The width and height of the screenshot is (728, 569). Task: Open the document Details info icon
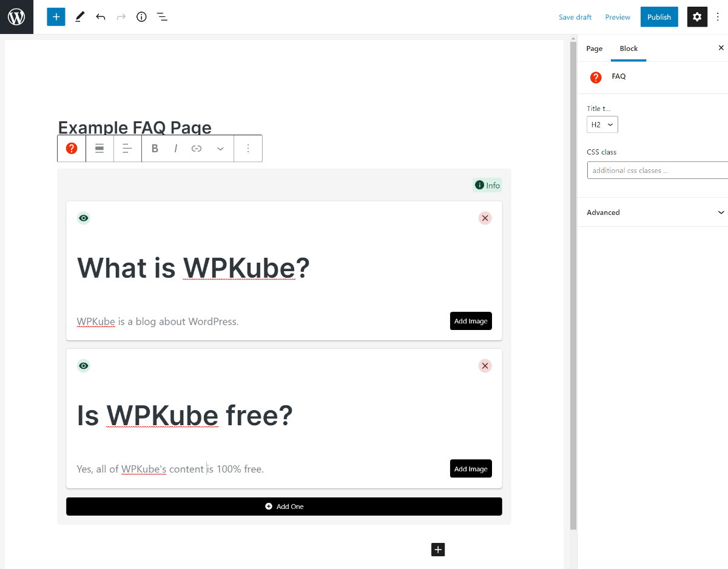coord(141,16)
